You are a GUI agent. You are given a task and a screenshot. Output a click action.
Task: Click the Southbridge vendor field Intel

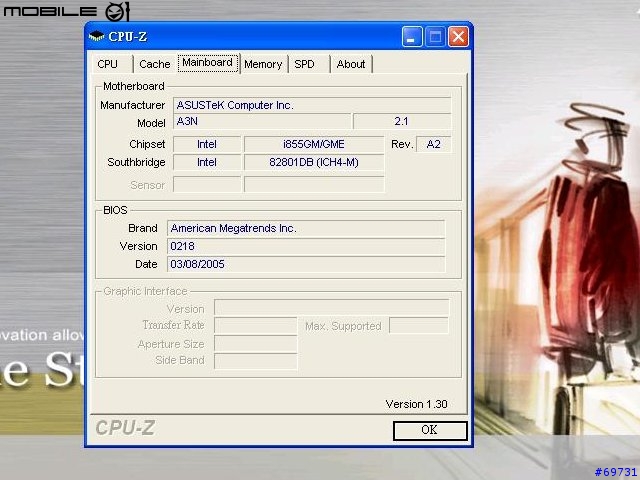207,162
